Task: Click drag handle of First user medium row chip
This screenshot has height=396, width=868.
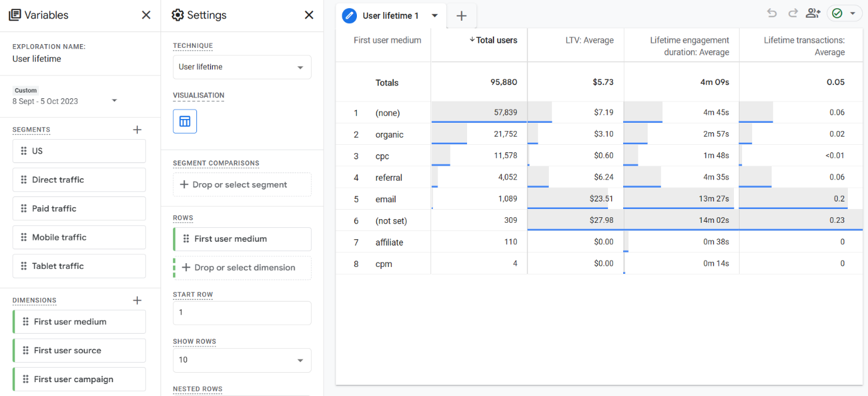Action: coord(186,239)
